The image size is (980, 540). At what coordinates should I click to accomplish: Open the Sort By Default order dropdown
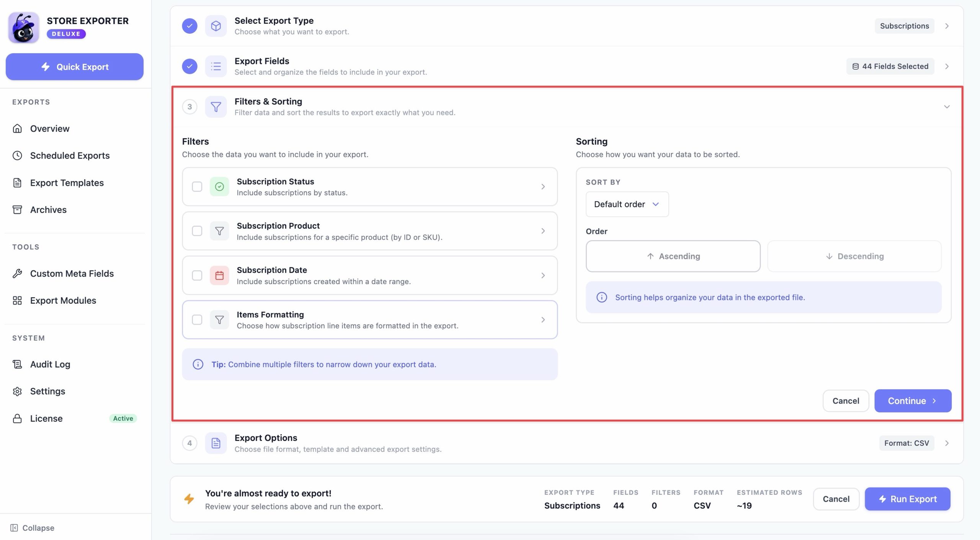(x=627, y=204)
